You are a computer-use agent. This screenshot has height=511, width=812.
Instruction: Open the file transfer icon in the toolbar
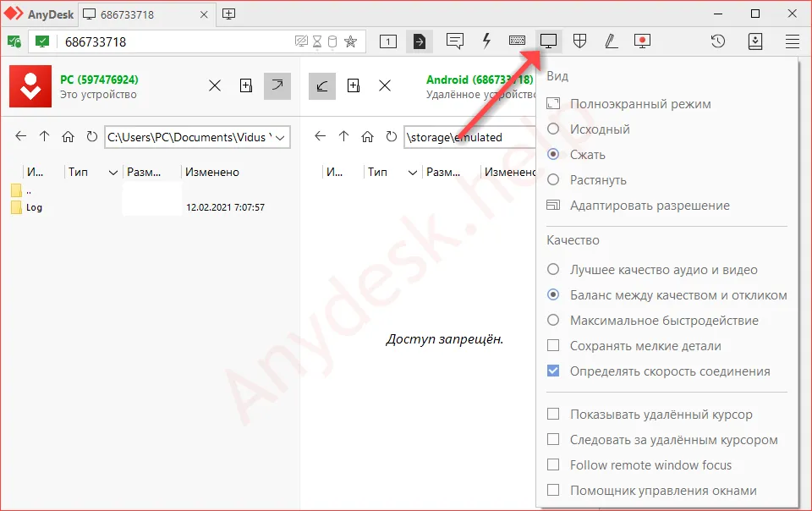420,41
